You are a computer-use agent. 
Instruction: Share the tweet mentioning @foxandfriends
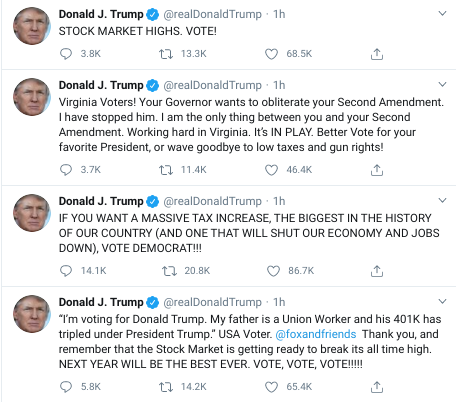377,387
